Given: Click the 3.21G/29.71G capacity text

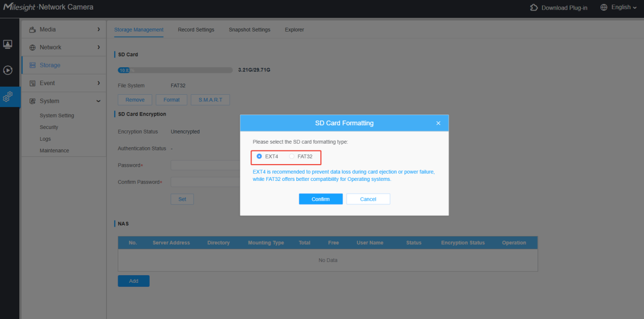Looking at the screenshot, I should (254, 70).
